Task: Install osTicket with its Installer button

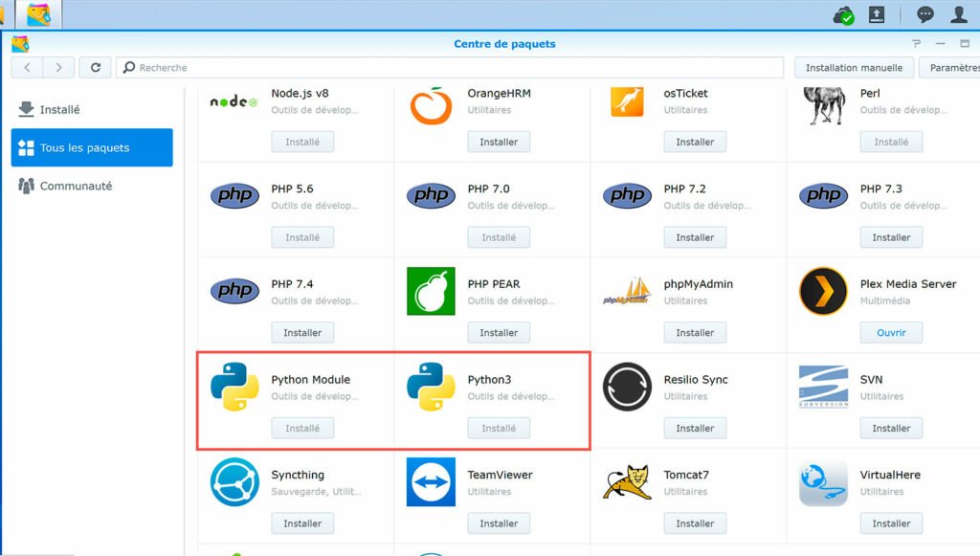Action: pos(695,142)
